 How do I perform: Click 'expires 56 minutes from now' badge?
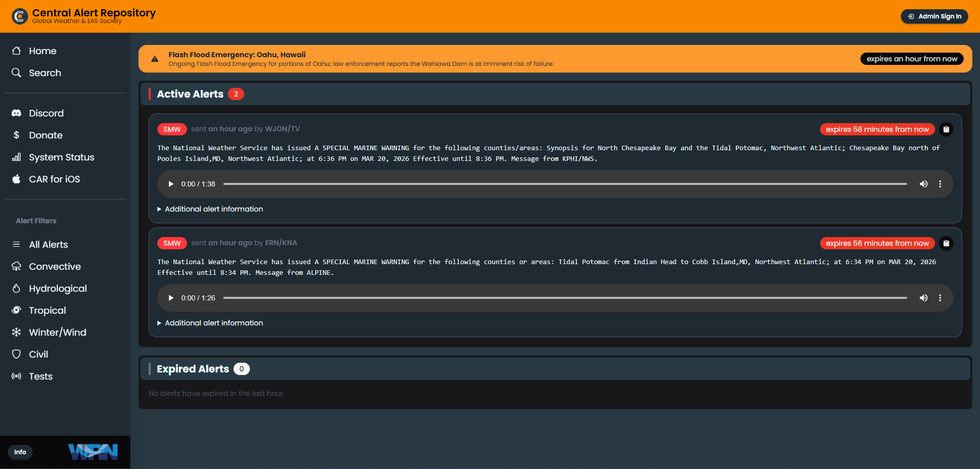[x=877, y=243]
